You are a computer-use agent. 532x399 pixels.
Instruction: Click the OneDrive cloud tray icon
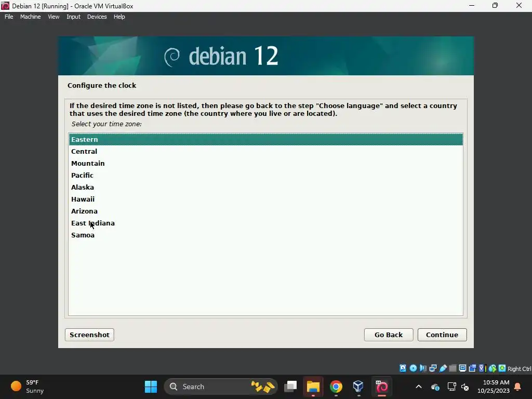tap(435, 387)
